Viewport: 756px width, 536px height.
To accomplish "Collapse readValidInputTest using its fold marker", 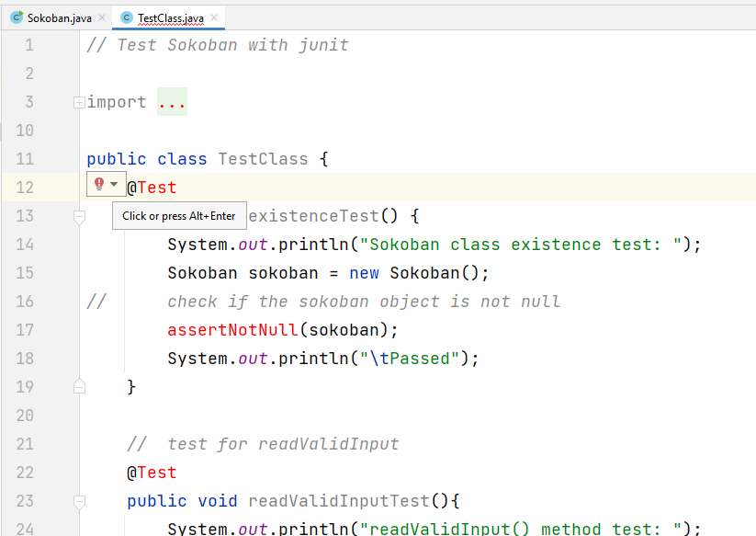I will (79, 501).
